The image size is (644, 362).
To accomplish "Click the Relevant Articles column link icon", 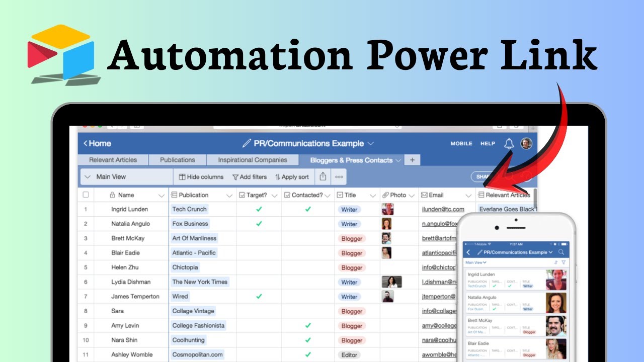I will pyautogui.click(x=481, y=195).
